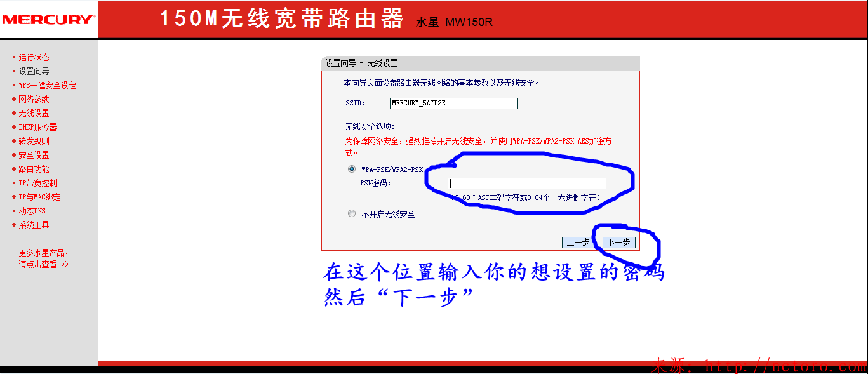
Task: Click the MERCURY logo
Action: [x=48, y=20]
